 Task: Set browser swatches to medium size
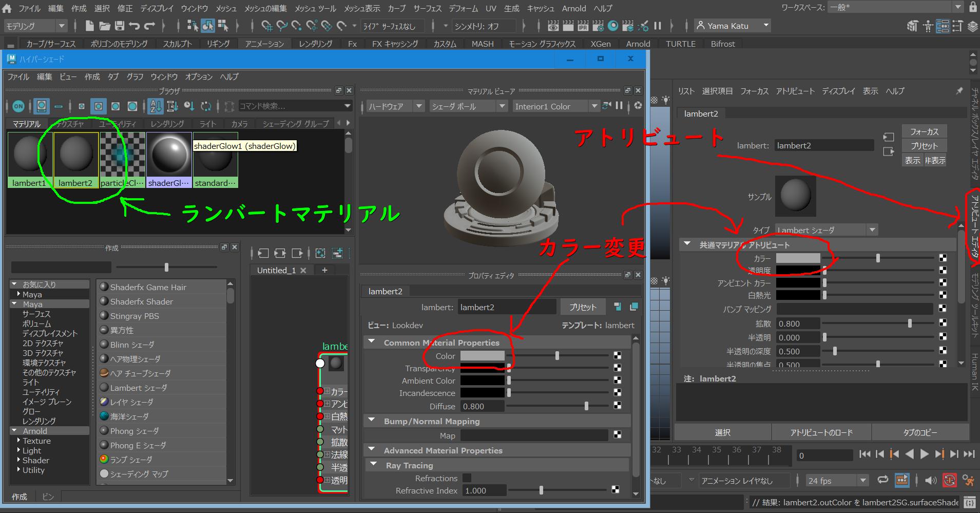click(x=98, y=106)
